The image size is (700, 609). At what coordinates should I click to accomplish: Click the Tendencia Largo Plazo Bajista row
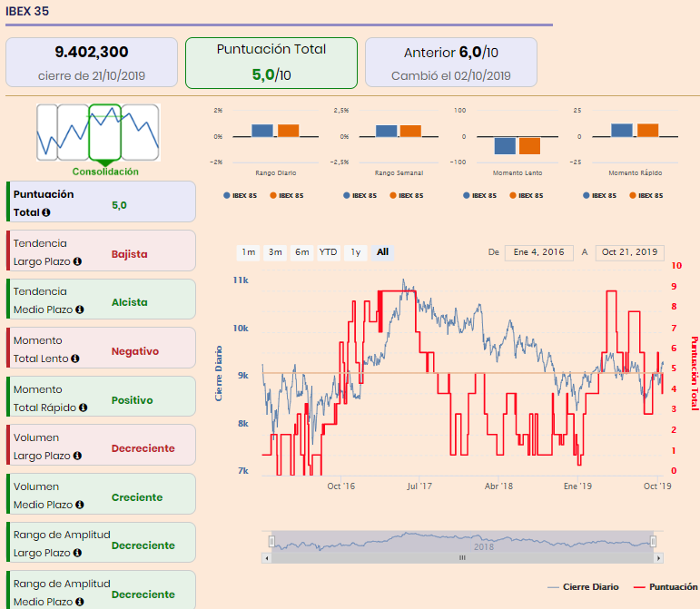point(102,250)
